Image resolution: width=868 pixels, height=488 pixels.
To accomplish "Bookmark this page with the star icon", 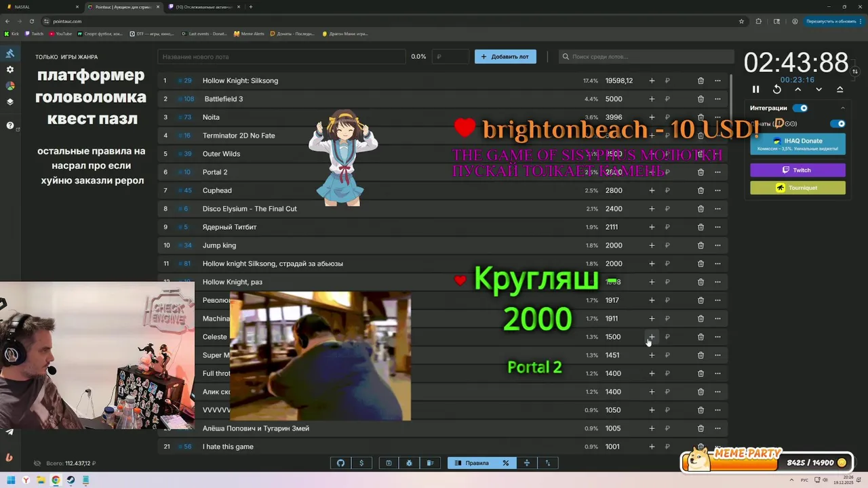I will coord(741,21).
